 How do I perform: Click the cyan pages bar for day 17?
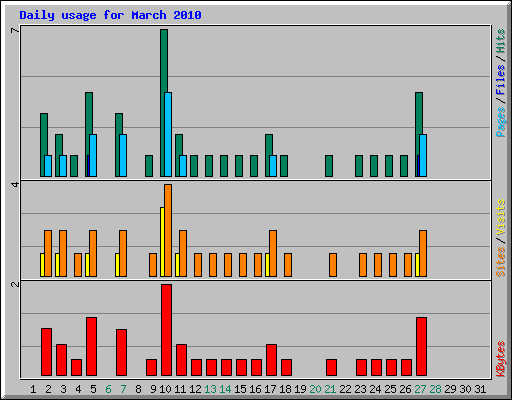(x=273, y=166)
